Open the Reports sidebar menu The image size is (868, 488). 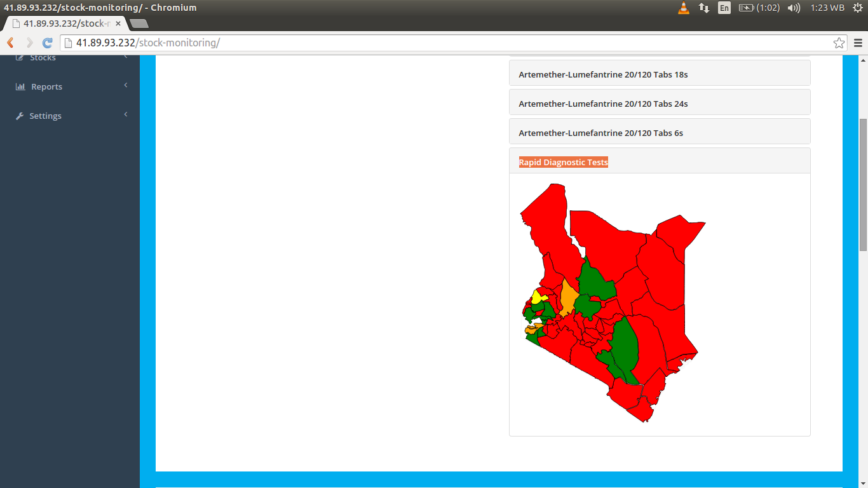coord(70,86)
